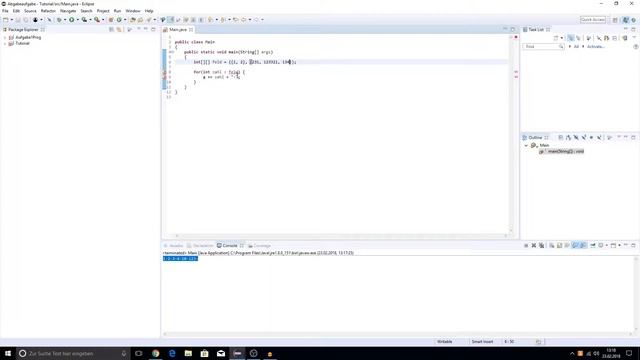Image resolution: width=640 pixels, height=360 pixels.
Task: Expand the Aufgabe1Prog project tree node
Action: click(5, 38)
